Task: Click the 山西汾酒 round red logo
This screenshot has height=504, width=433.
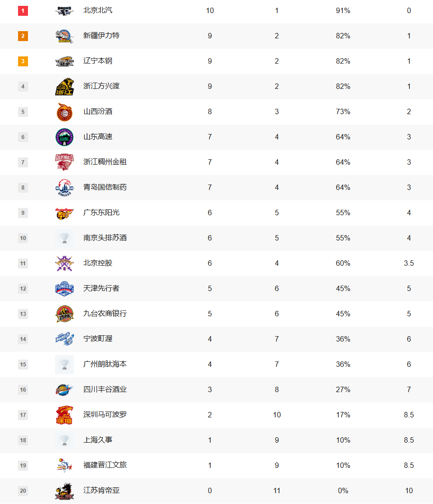Action: [64, 112]
